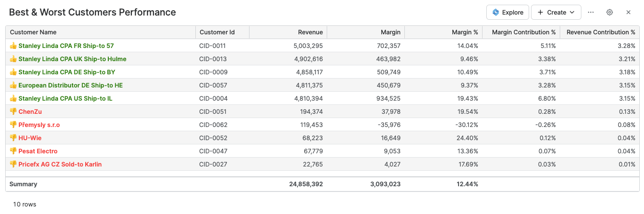644x214 pixels.
Task: Open the settings gear icon
Action: click(x=610, y=12)
